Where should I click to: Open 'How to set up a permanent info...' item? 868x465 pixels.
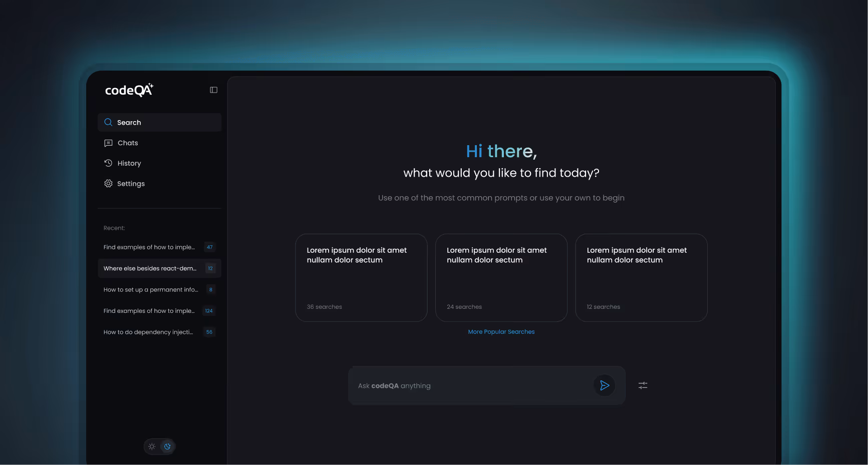(x=150, y=289)
